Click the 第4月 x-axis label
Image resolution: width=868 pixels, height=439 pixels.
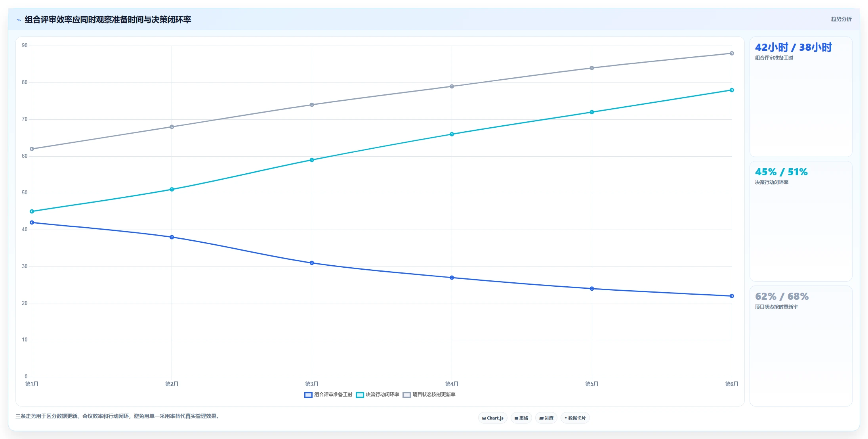(452, 384)
